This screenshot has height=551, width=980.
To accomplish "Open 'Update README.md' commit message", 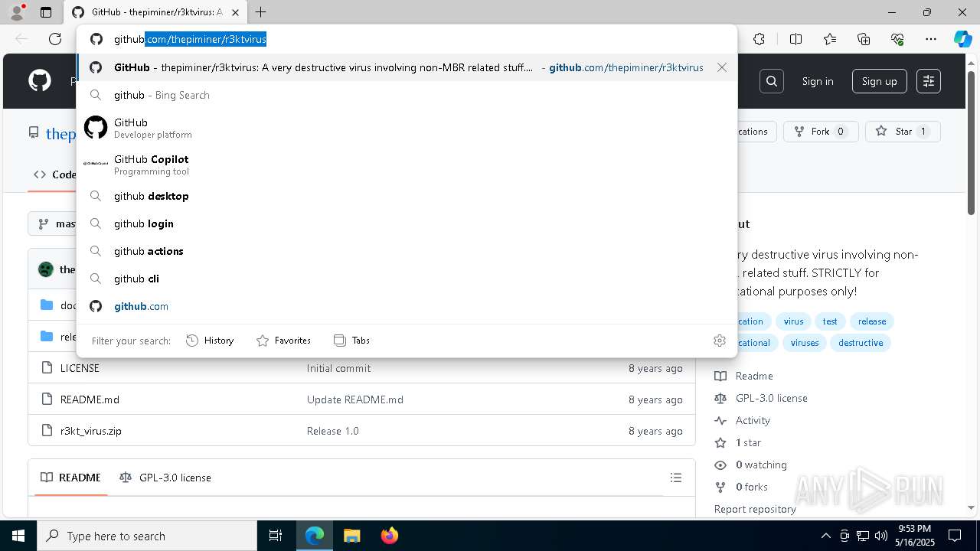I will (x=355, y=399).
